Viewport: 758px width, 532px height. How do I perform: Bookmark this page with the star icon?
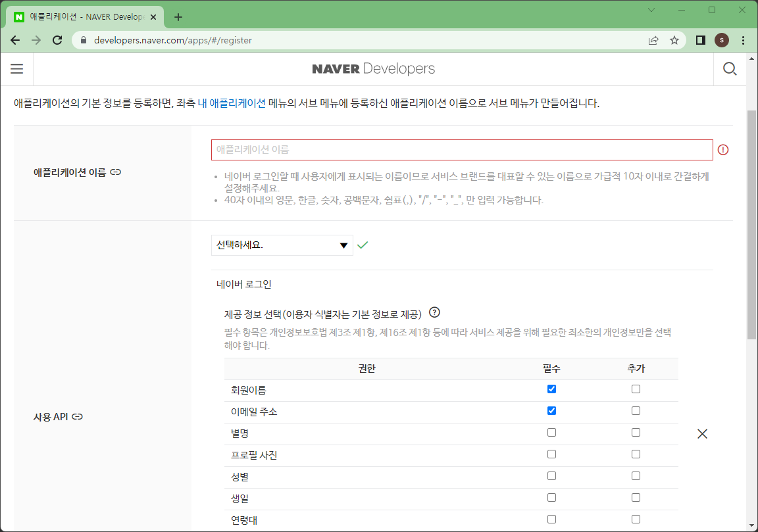(674, 40)
